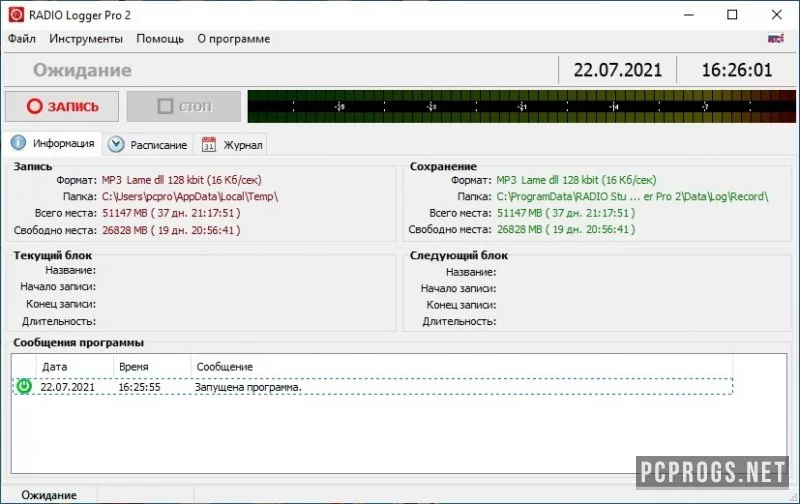Click the Ожидание status bar entry
The image size is (800, 504).
49,495
